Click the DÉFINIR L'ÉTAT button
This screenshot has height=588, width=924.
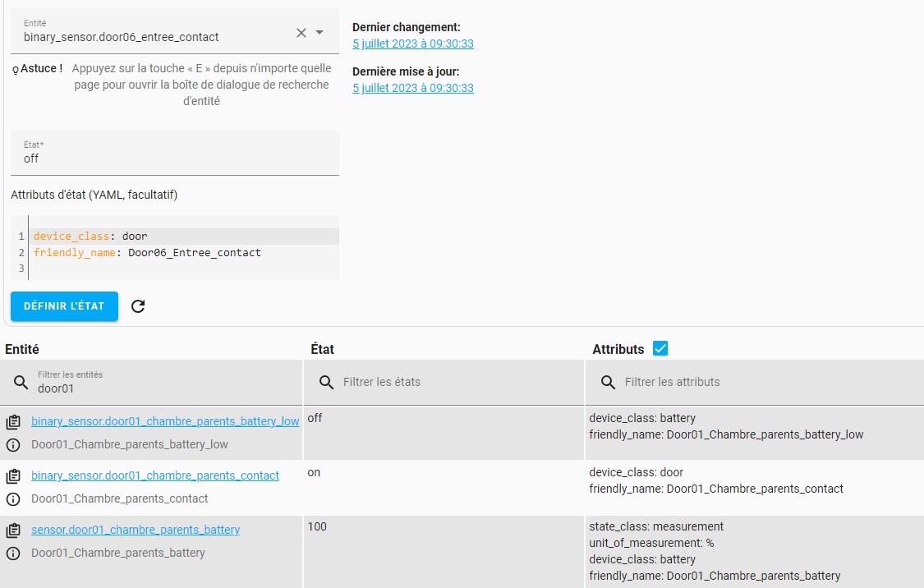pos(64,305)
